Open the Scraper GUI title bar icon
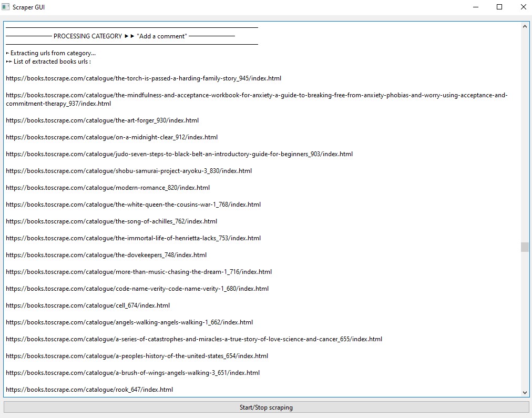The height and width of the screenshot is (418, 532). click(6, 7)
